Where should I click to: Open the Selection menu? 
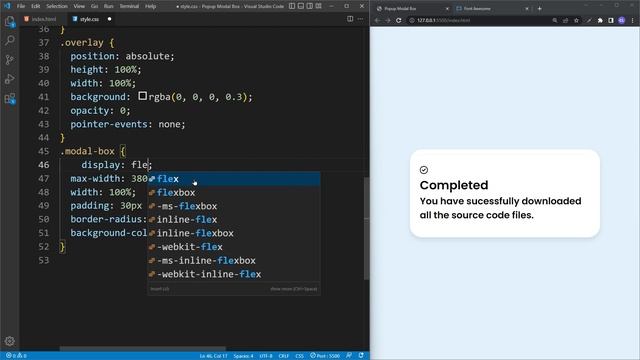(x=57, y=6)
